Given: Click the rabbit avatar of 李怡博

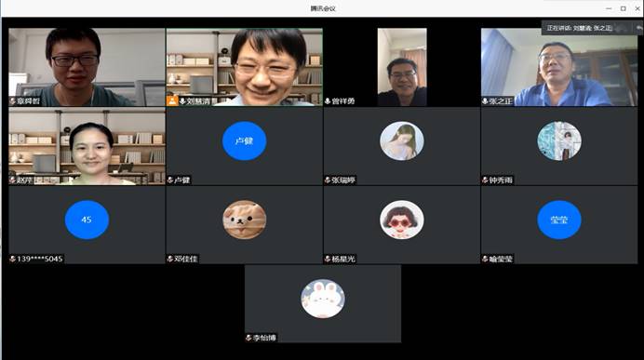Looking at the screenshot, I should (x=323, y=299).
